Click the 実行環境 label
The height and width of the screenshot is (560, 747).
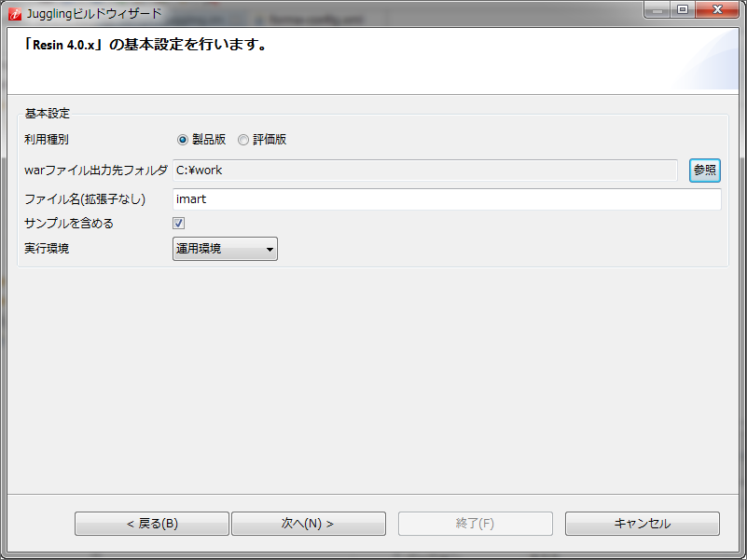coord(47,249)
